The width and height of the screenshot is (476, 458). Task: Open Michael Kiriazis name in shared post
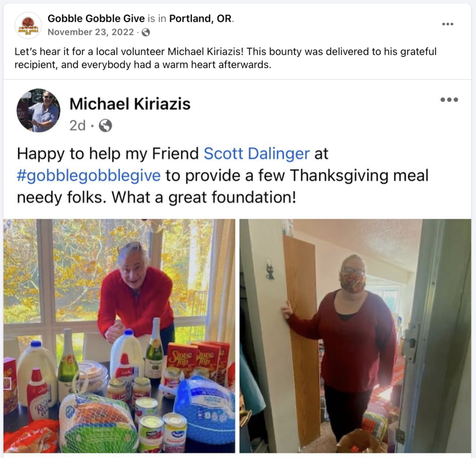click(130, 104)
